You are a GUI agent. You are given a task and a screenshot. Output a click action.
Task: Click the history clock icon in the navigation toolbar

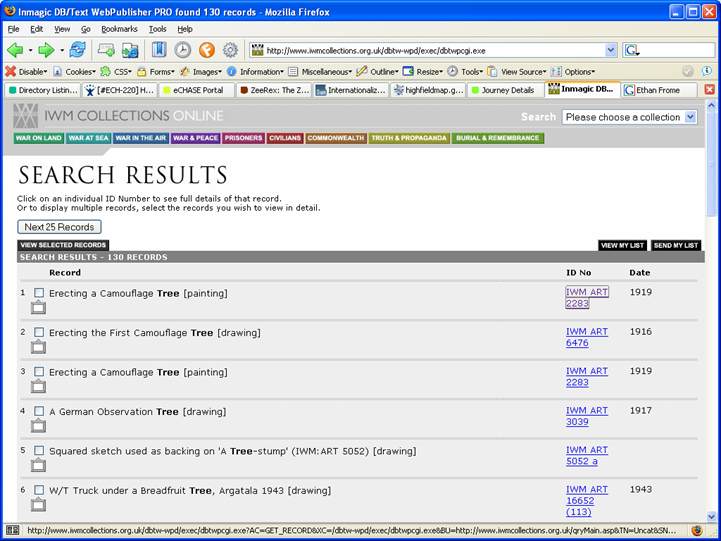click(183, 50)
